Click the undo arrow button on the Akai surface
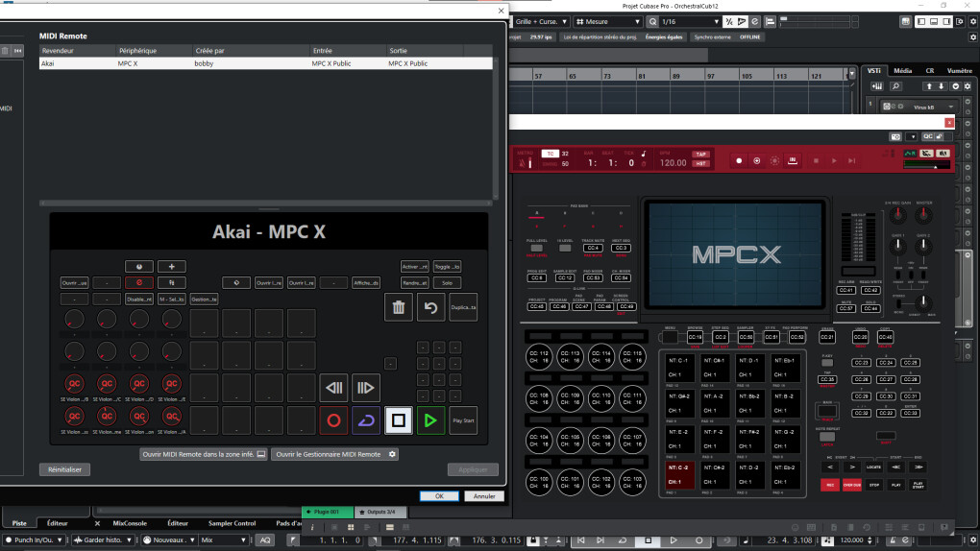980x551 pixels. [430, 307]
